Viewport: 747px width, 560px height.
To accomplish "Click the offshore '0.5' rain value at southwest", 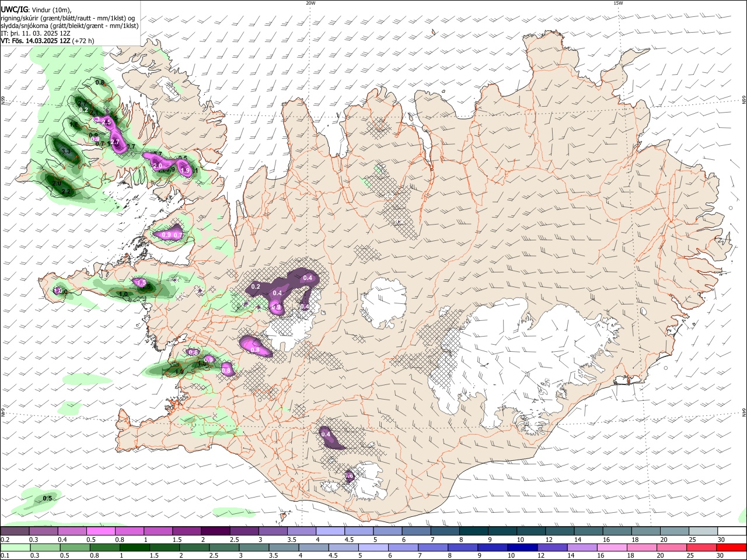I will point(47,498).
